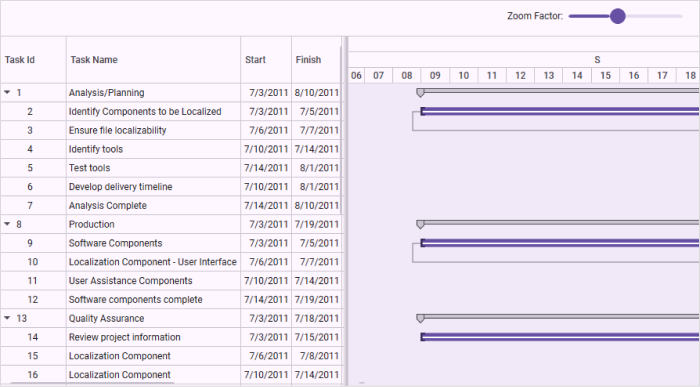Collapse task 13 Quality Assurance row

[x=7, y=318]
